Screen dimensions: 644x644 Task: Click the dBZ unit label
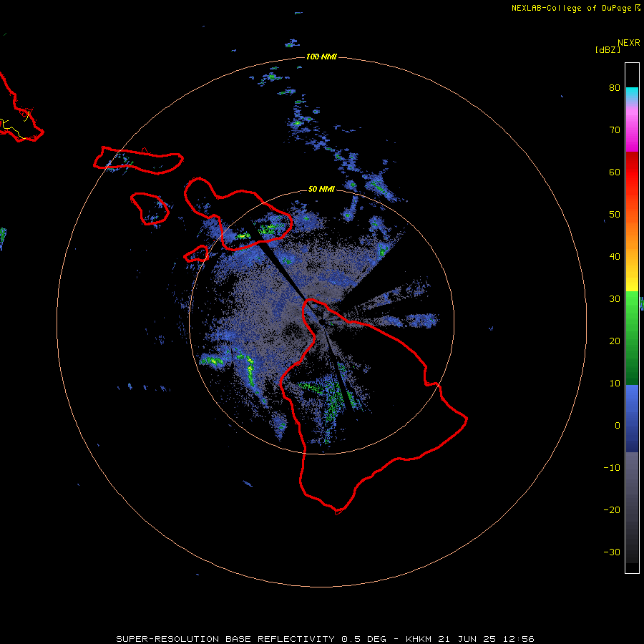[x=608, y=50]
